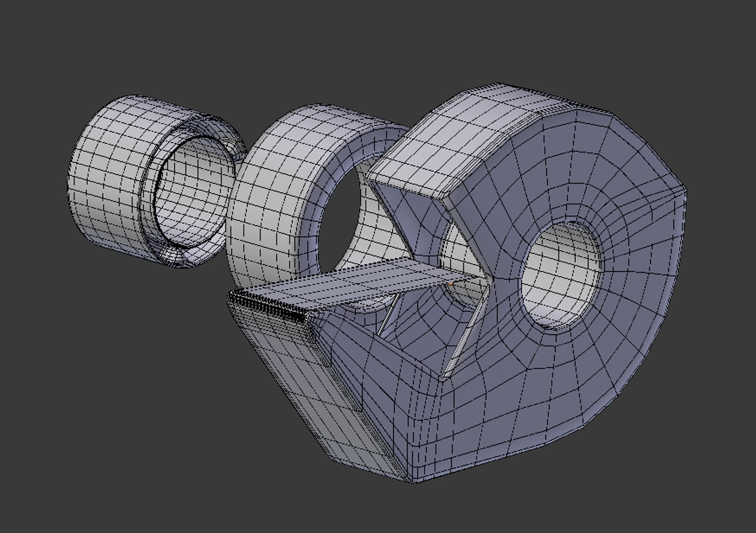Select the serrated cutter blade teeth
The height and width of the screenshot is (533, 756).
(269, 307)
